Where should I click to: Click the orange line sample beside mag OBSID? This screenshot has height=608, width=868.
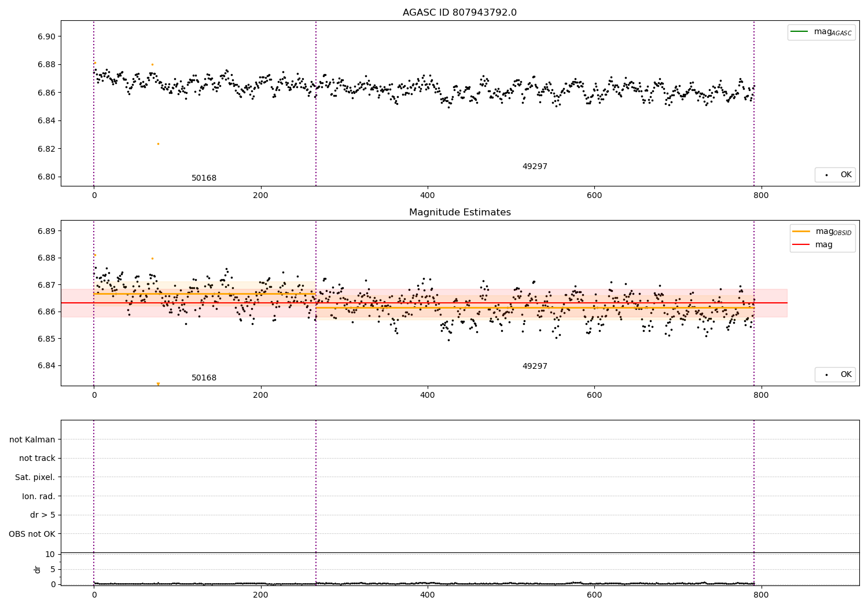pyautogui.click(x=801, y=231)
